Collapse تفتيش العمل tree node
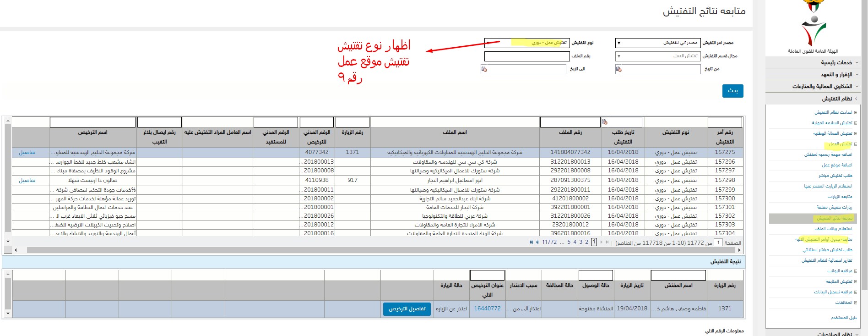Screen dimensions: 868x336 tap(856, 144)
